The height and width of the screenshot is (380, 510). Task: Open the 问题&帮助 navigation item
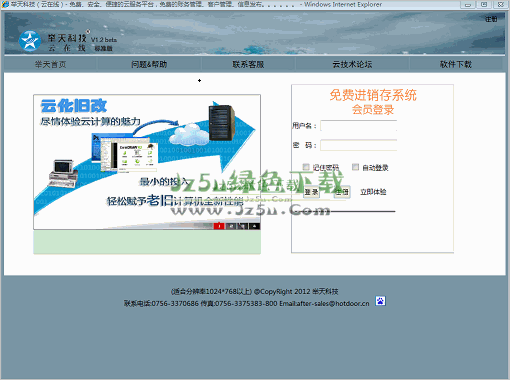pos(149,64)
